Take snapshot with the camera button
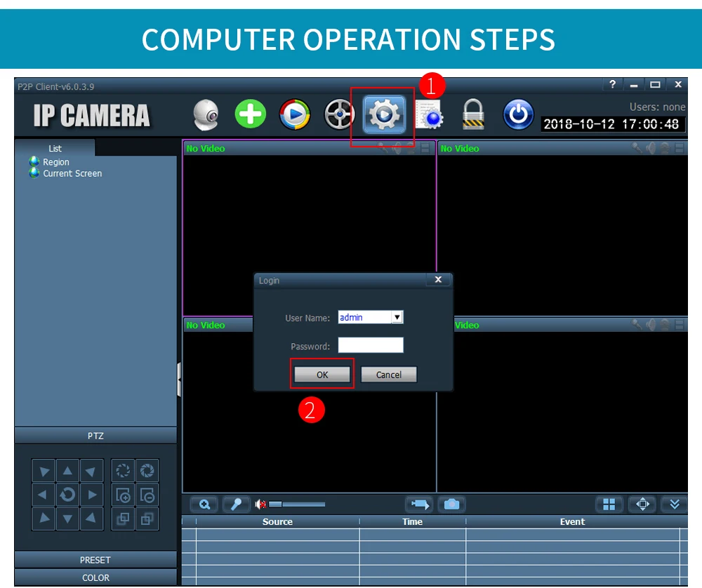 point(451,505)
